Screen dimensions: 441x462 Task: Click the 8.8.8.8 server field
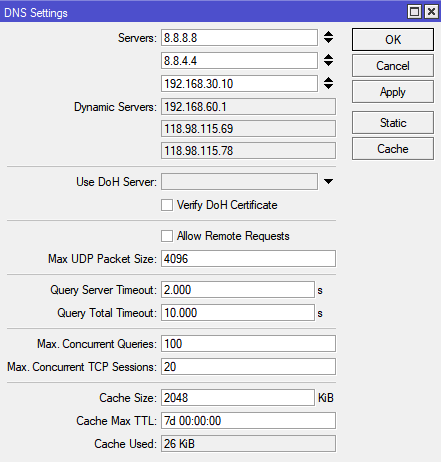[x=239, y=38]
